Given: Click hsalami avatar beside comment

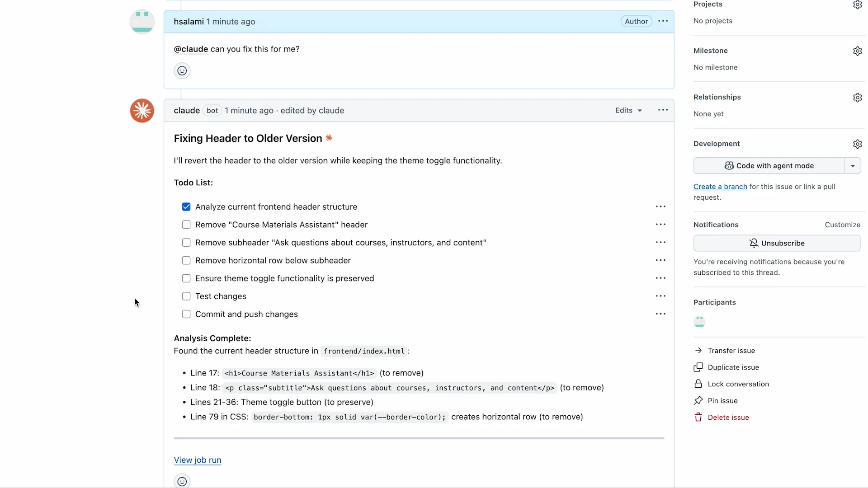Looking at the screenshot, I should (142, 22).
